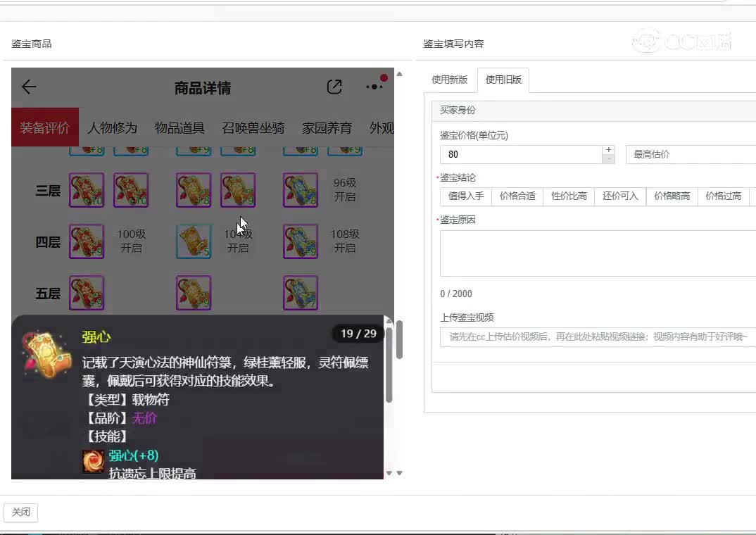Open the three-dot more menu icon

[374, 87]
